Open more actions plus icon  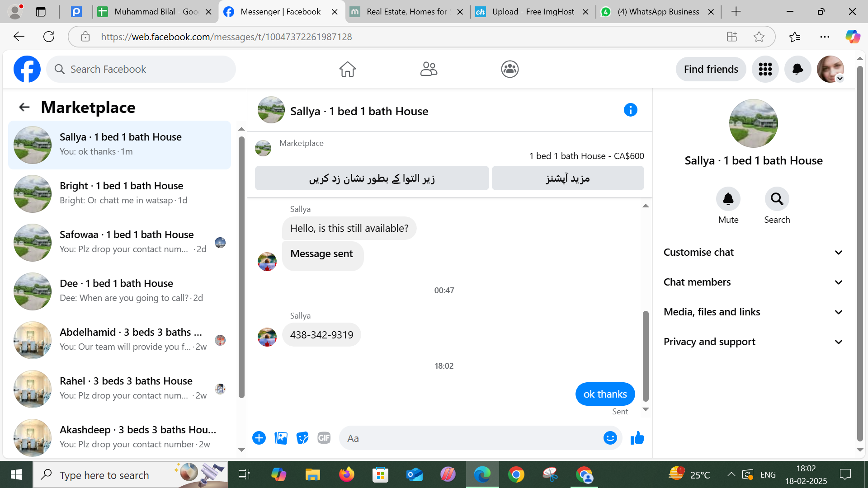pyautogui.click(x=259, y=438)
